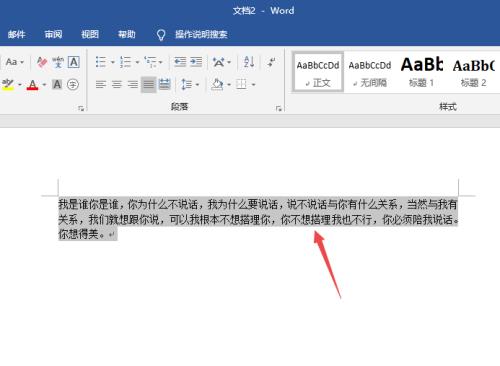The width and height of the screenshot is (500, 366).
Task: Apply yellow text highlight color
Action: [8, 84]
